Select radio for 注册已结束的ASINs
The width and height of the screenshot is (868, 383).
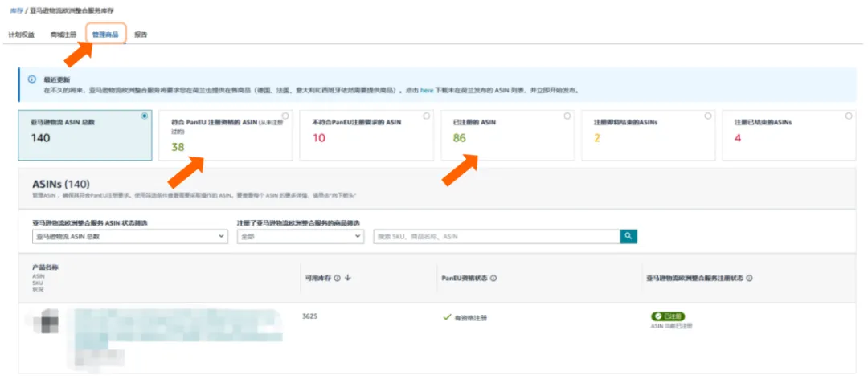(849, 116)
